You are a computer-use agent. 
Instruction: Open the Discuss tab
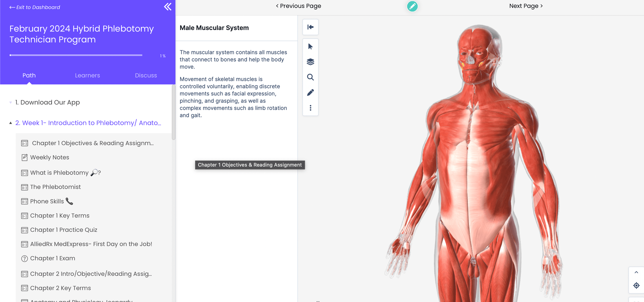pos(146,75)
